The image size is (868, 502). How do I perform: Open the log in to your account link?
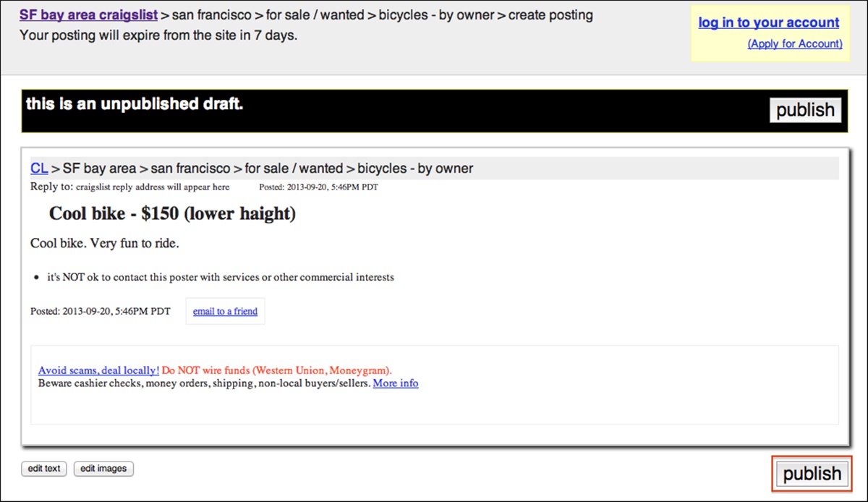click(769, 22)
